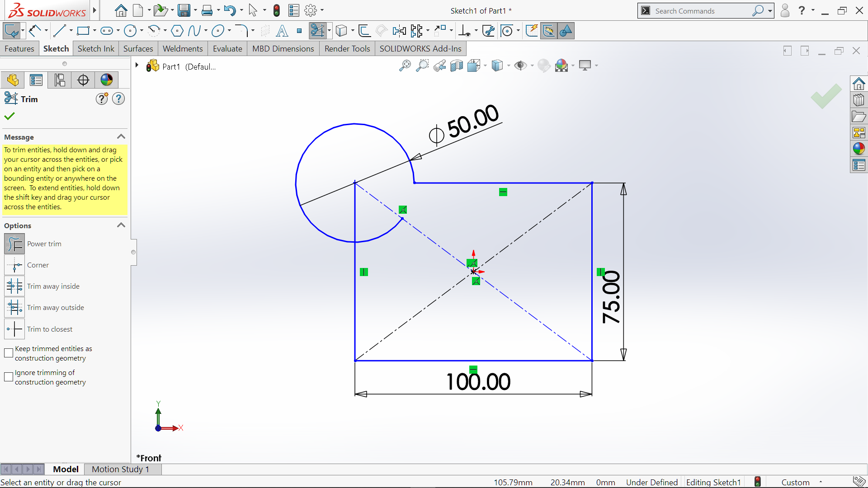This screenshot has width=868, height=488.
Task: Open the Appearances tab in task pane
Action: point(859,149)
